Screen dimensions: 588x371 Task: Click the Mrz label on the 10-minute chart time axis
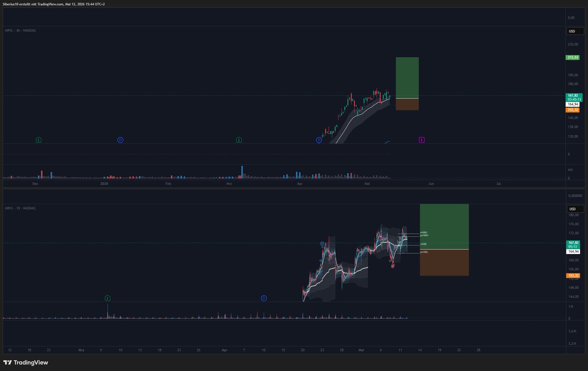[x=81, y=350]
